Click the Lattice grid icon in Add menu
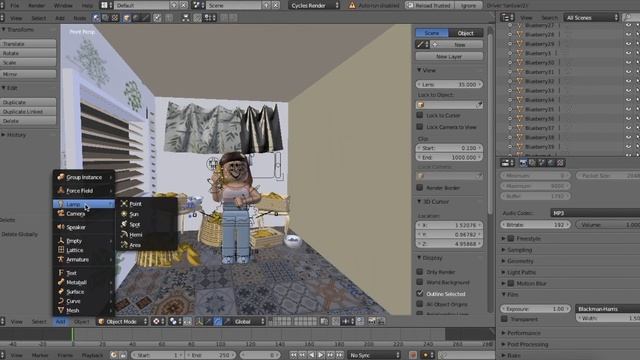The image size is (640, 360). (61, 250)
